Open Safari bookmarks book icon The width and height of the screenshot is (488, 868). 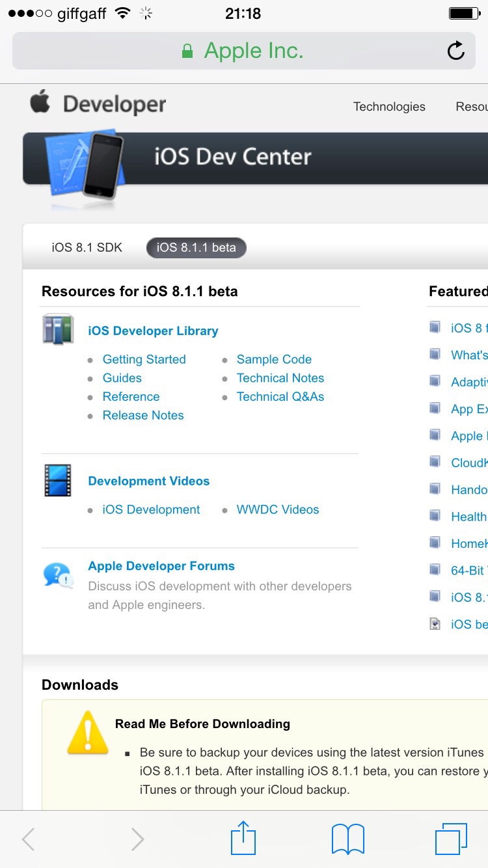pyautogui.click(x=347, y=838)
